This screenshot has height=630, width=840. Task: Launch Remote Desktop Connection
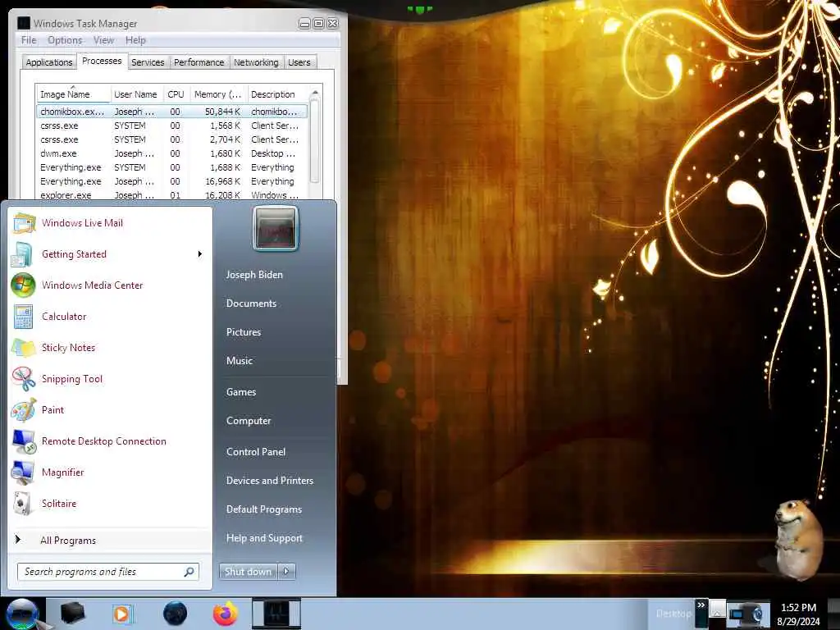[x=104, y=441]
